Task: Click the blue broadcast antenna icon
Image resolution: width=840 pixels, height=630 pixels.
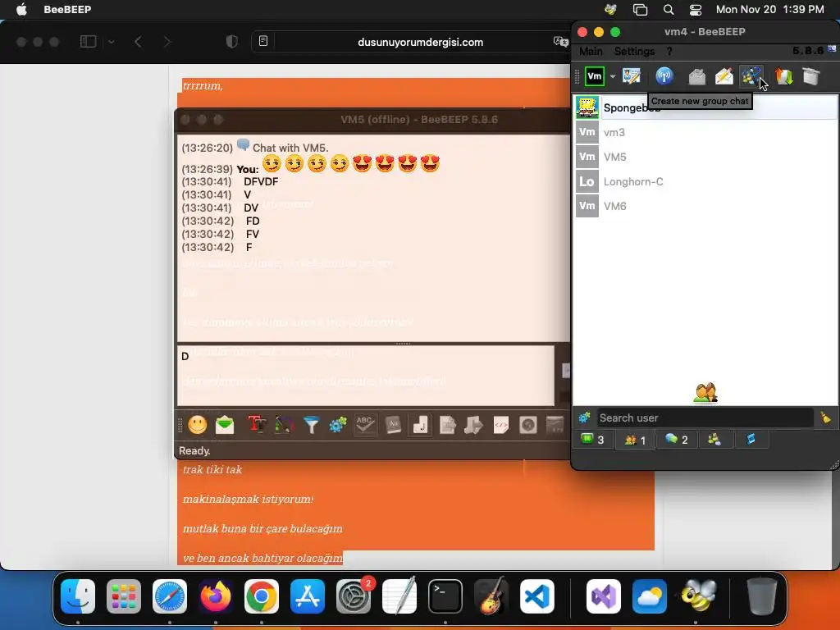Action: [x=664, y=76]
